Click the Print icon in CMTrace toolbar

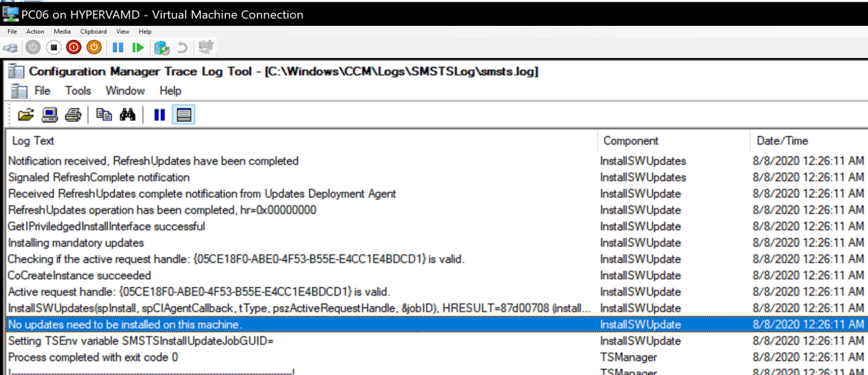[x=73, y=115]
